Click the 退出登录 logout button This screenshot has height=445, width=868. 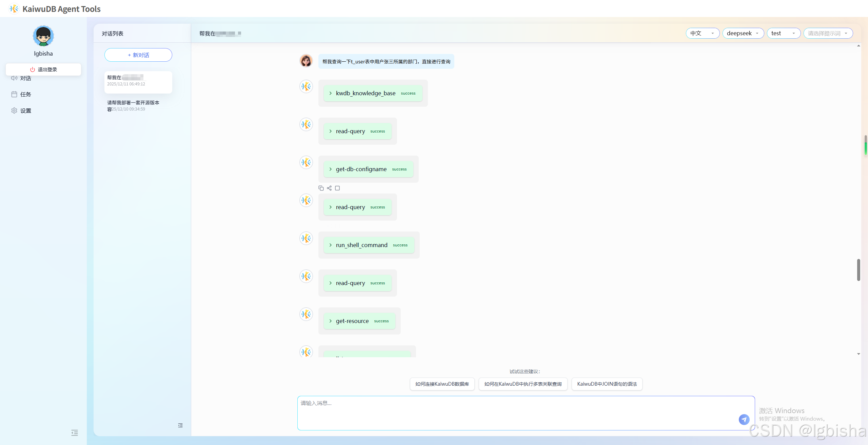[x=43, y=69]
